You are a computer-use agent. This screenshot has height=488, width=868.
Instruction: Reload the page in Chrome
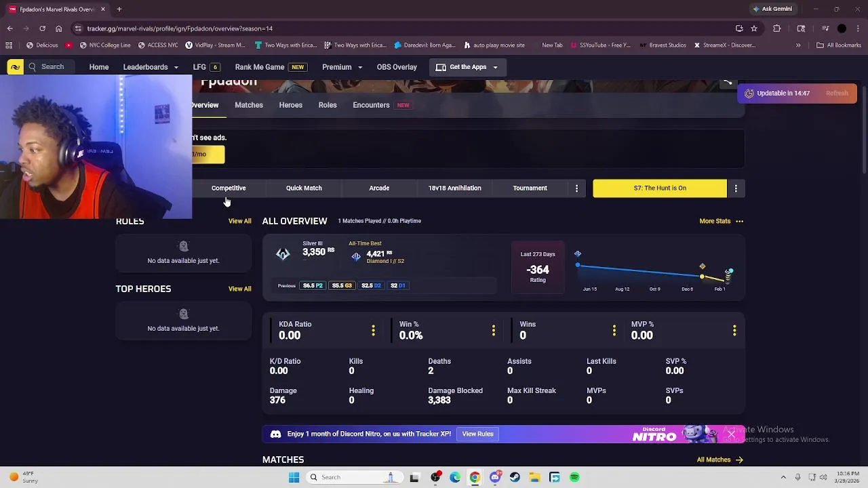tap(42, 28)
